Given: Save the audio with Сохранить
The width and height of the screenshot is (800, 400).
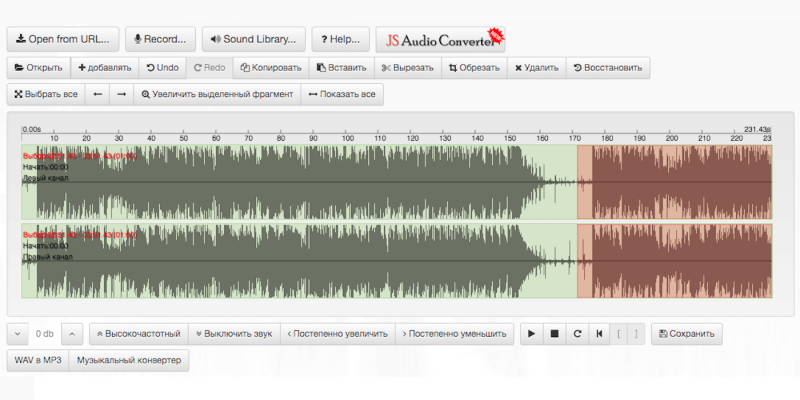Looking at the screenshot, I should tap(687, 334).
